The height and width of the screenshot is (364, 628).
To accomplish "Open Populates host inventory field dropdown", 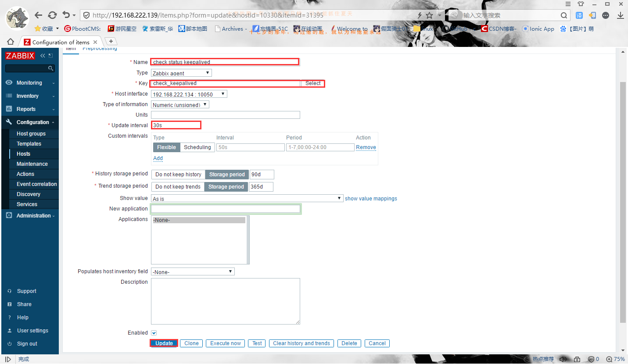I will pos(193,271).
